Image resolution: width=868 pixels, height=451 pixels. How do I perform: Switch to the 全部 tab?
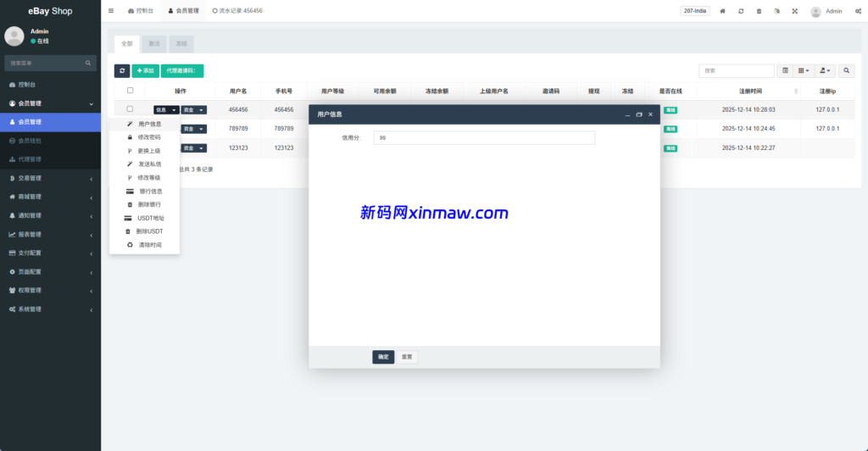[127, 44]
